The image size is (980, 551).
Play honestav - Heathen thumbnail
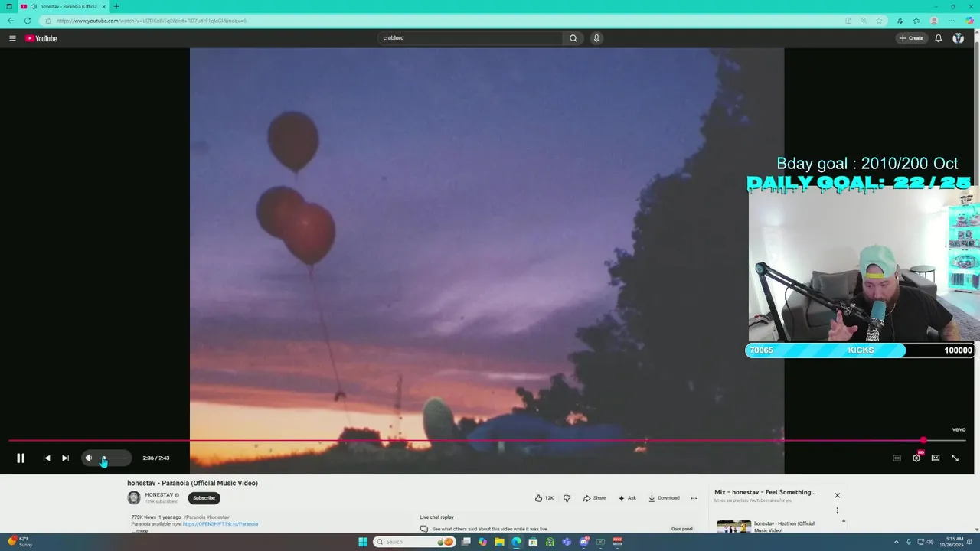(733, 527)
